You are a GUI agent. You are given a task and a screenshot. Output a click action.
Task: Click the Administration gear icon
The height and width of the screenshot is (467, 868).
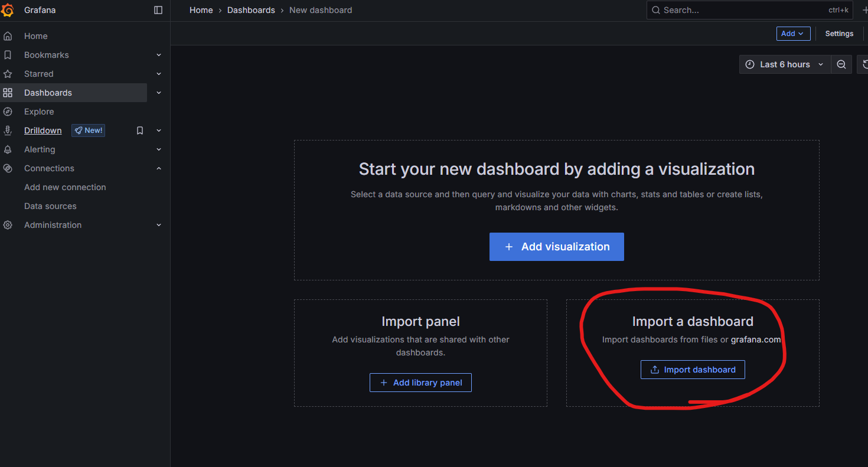pyautogui.click(x=8, y=225)
